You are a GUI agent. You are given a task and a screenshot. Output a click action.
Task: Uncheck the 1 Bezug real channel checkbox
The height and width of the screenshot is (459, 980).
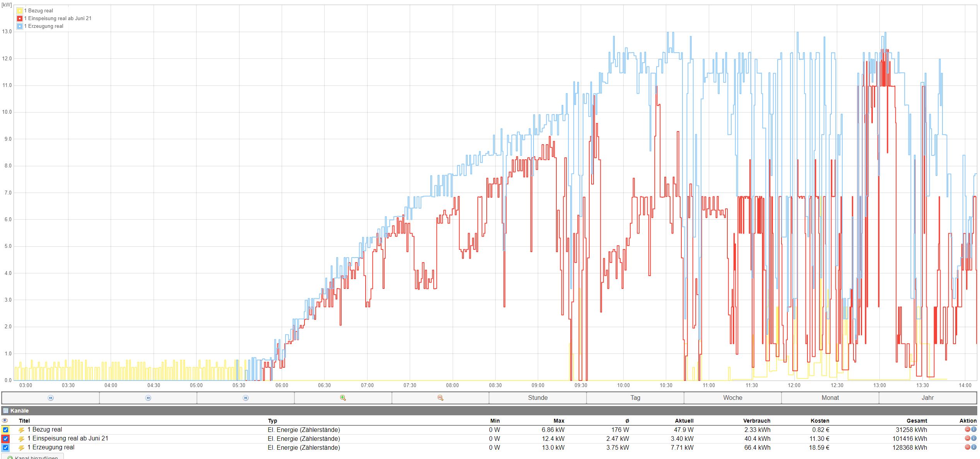click(x=5, y=430)
